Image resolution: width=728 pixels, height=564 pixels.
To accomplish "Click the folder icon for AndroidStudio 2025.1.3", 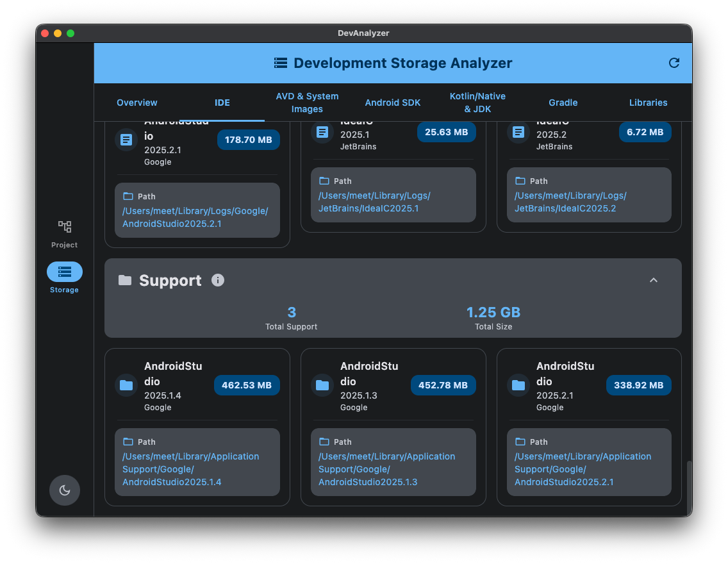I will [x=322, y=385].
